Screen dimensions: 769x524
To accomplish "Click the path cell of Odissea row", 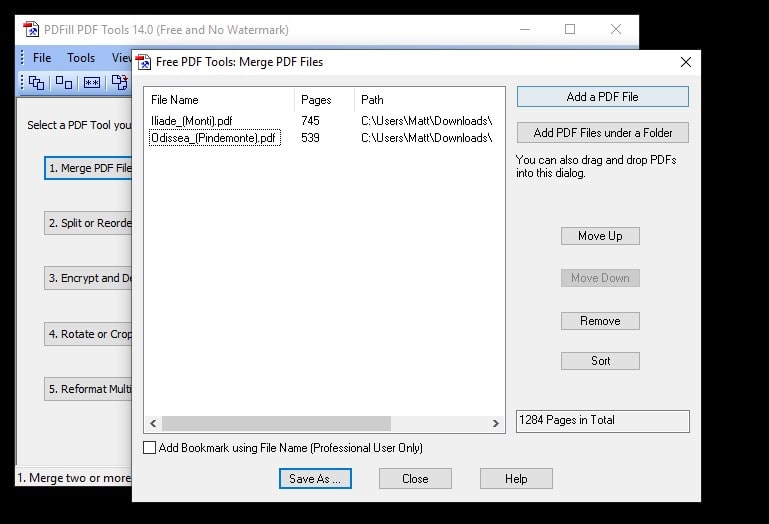I will click(427, 138).
